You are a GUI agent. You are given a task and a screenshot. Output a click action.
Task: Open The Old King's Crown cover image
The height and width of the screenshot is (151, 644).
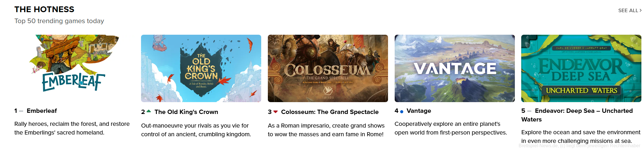click(201, 68)
